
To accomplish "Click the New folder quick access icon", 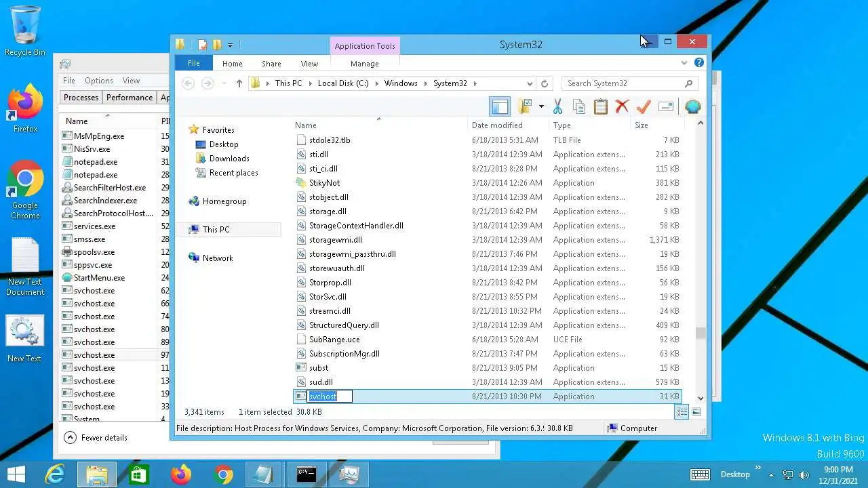I will 217,45.
